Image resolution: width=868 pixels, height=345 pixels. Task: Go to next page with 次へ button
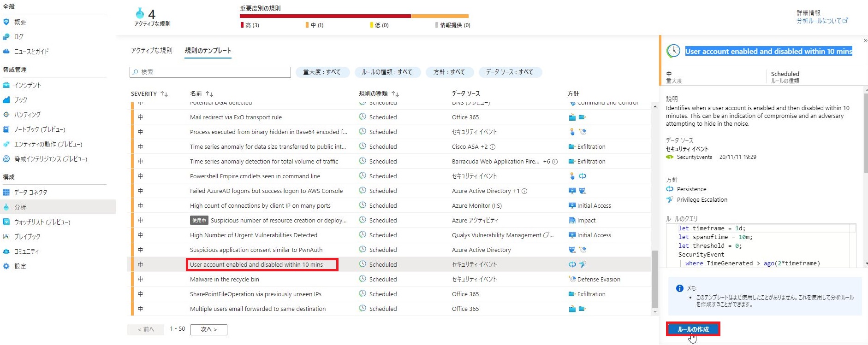pyautogui.click(x=208, y=329)
